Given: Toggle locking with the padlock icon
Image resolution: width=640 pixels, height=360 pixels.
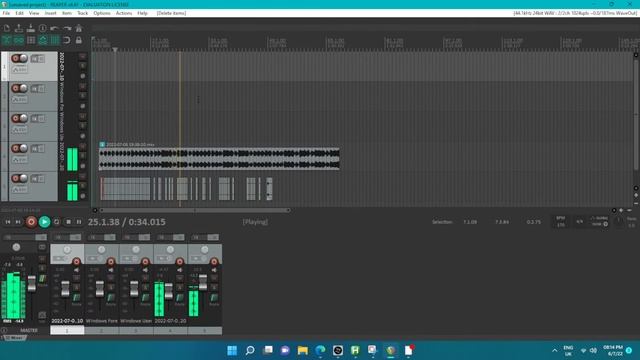Looking at the screenshot, I should tap(79, 40).
